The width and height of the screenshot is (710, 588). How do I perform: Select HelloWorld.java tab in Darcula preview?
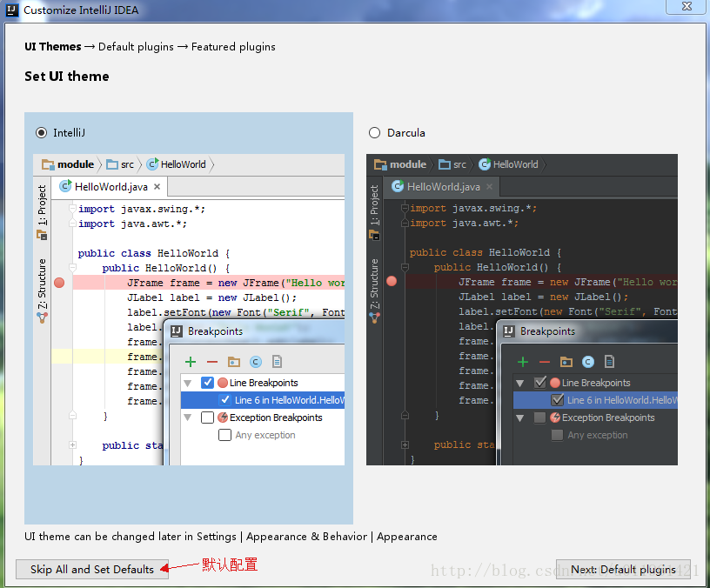tap(442, 186)
